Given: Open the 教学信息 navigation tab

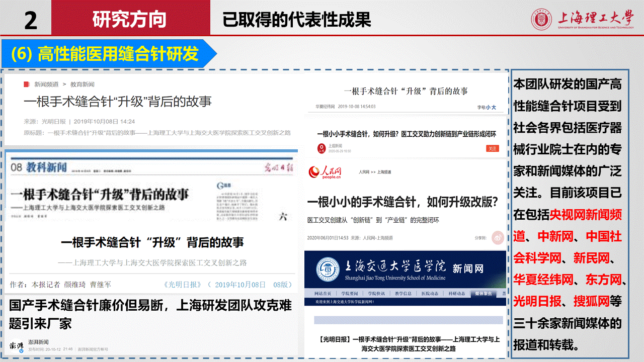Looking at the screenshot, I should coord(403,294).
